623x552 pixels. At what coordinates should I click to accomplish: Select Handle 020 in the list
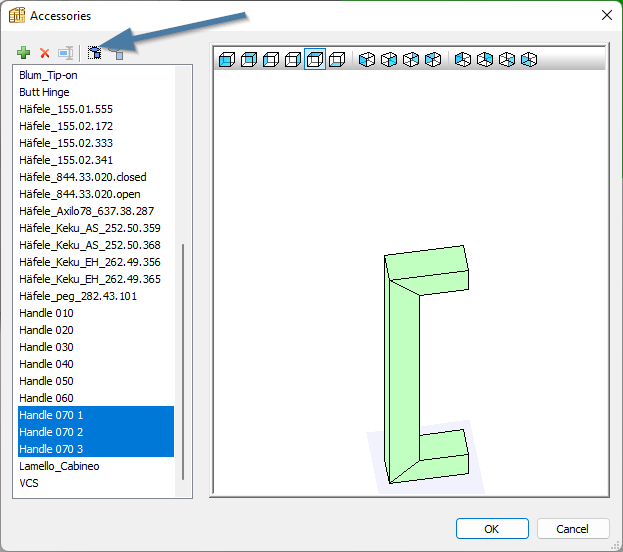click(96, 330)
